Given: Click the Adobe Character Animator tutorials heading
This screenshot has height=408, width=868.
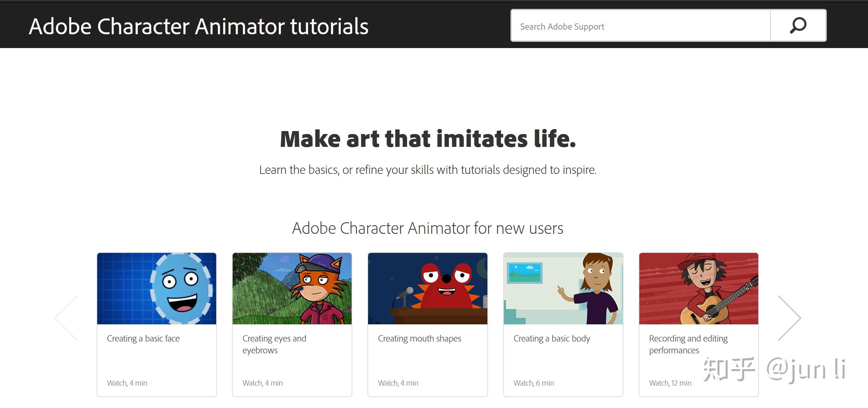Looking at the screenshot, I should (x=198, y=26).
